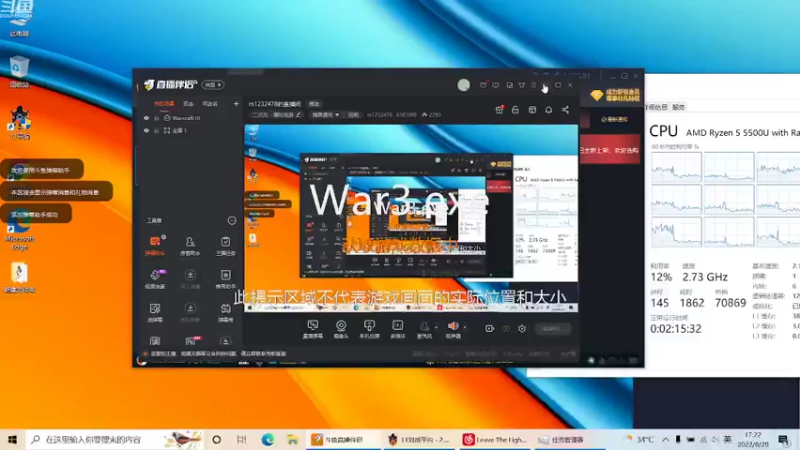Image resolution: width=800 pixels, height=450 pixels.
Task: Click the Windows taskbar search box
Action: [114, 439]
